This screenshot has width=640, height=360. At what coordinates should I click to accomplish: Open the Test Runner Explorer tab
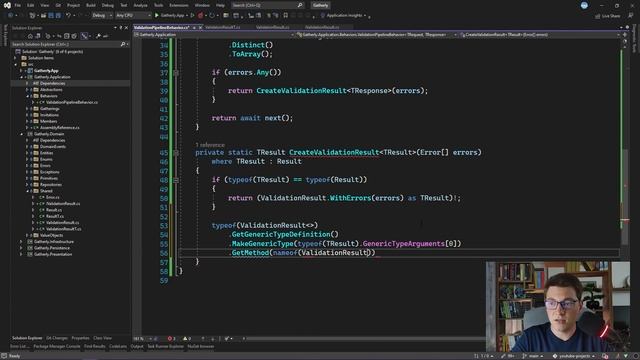click(x=165, y=347)
